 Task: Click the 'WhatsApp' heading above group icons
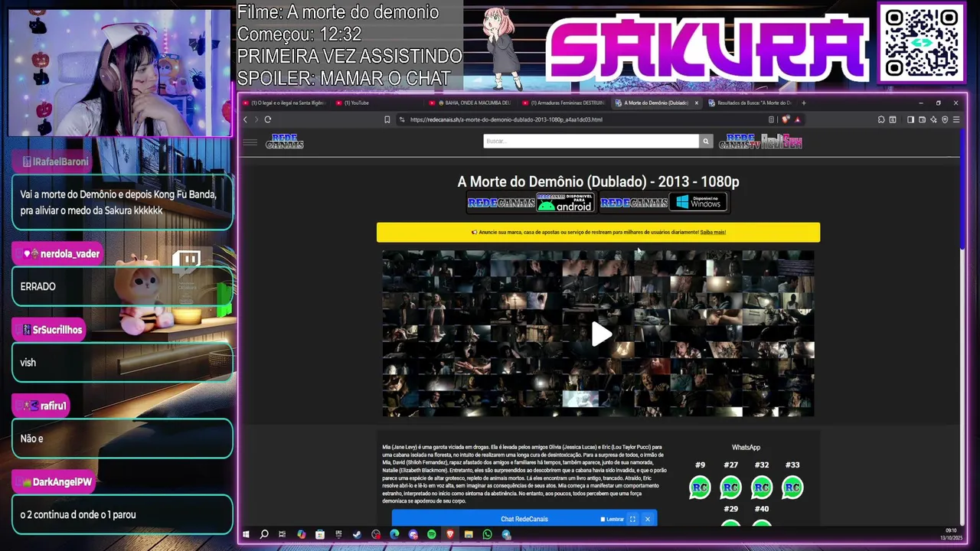click(746, 448)
